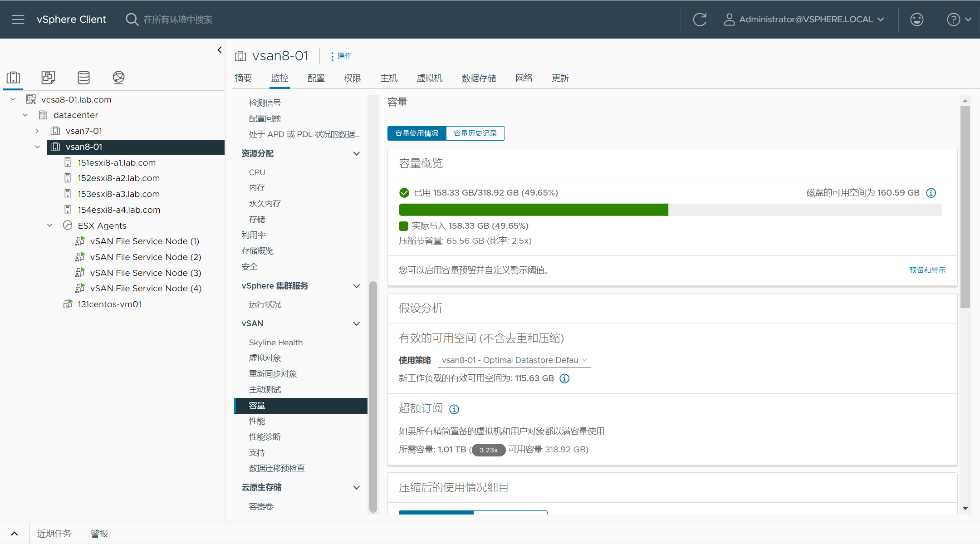980x544 pixels.
Task: Click the global refresh icon
Action: 700,20
